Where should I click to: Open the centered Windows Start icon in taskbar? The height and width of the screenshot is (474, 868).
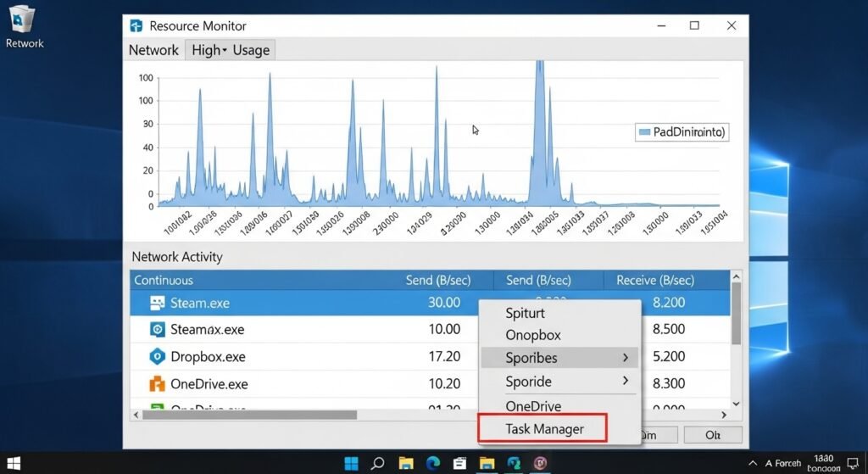pos(350,463)
